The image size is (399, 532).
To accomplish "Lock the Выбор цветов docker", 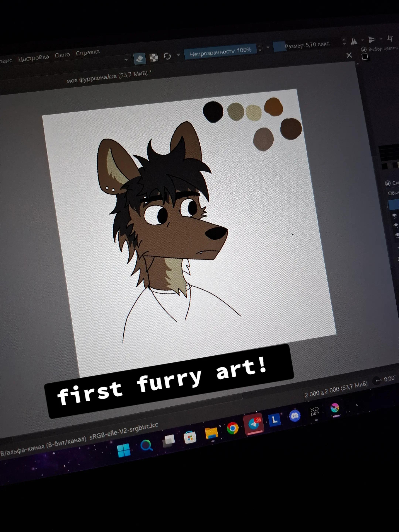I will coord(364,50).
